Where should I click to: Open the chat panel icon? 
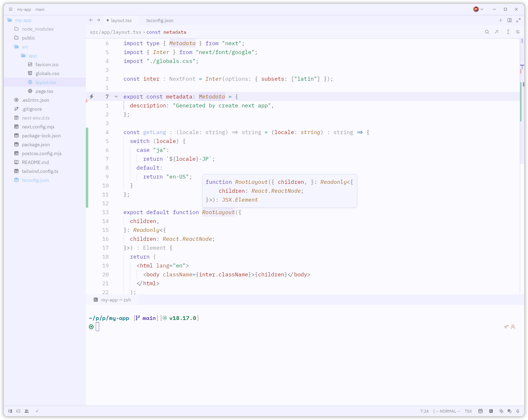tap(509, 411)
